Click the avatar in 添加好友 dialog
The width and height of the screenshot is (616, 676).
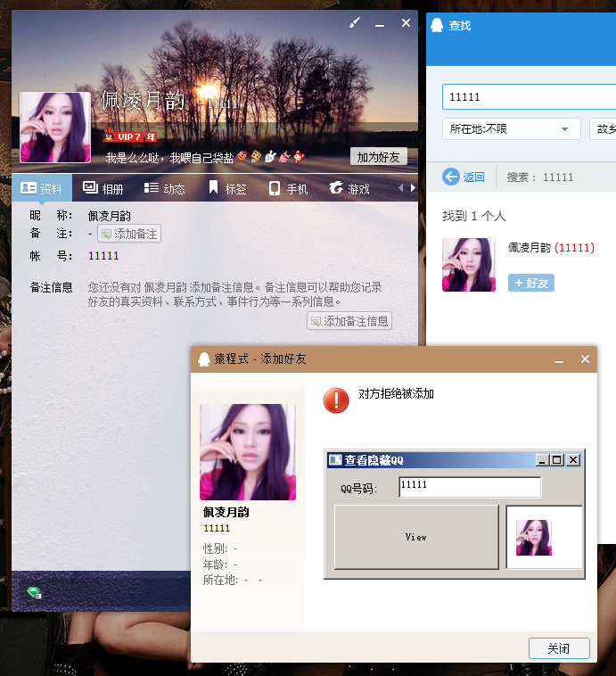248,452
